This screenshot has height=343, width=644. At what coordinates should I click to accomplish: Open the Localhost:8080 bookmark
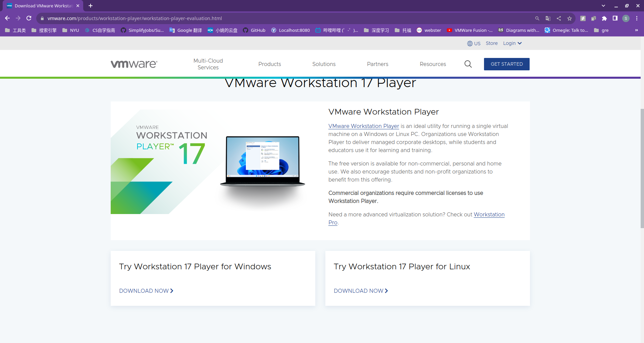(x=291, y=30)
